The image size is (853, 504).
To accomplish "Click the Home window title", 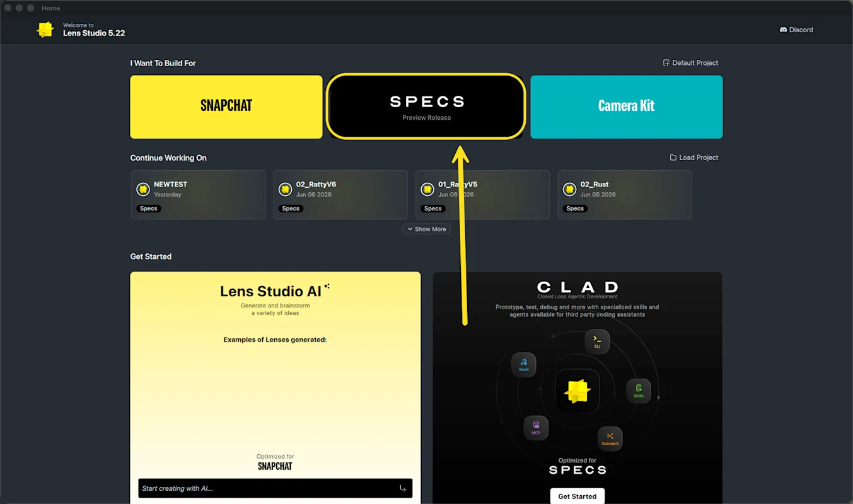I will pos(50,8).
